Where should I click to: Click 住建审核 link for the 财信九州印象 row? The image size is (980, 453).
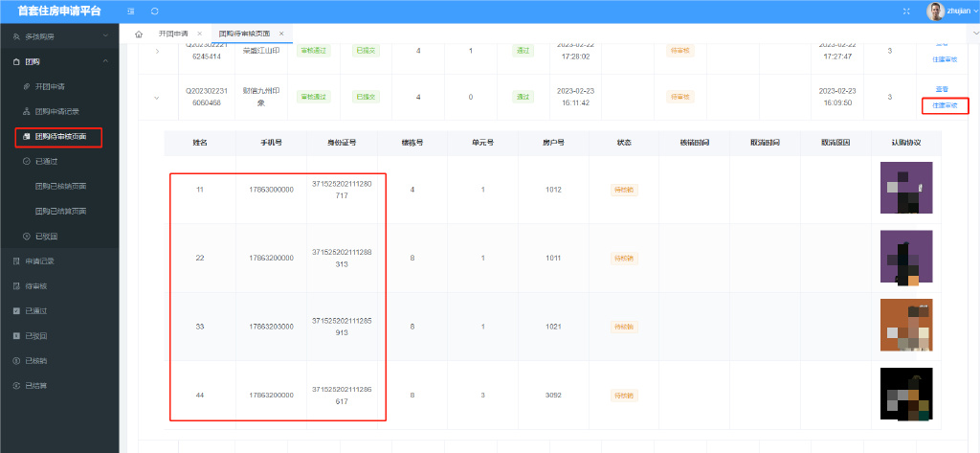(x=944, y=105)
